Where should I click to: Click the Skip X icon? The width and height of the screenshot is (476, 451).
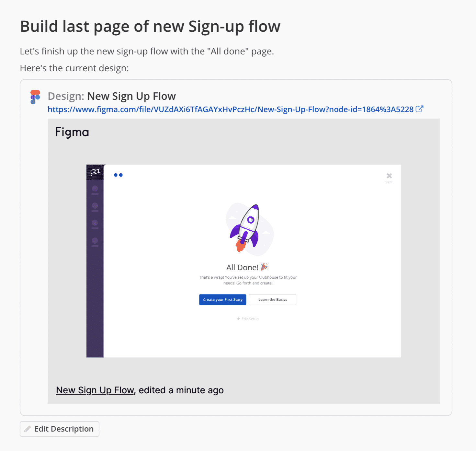[389, 176]
